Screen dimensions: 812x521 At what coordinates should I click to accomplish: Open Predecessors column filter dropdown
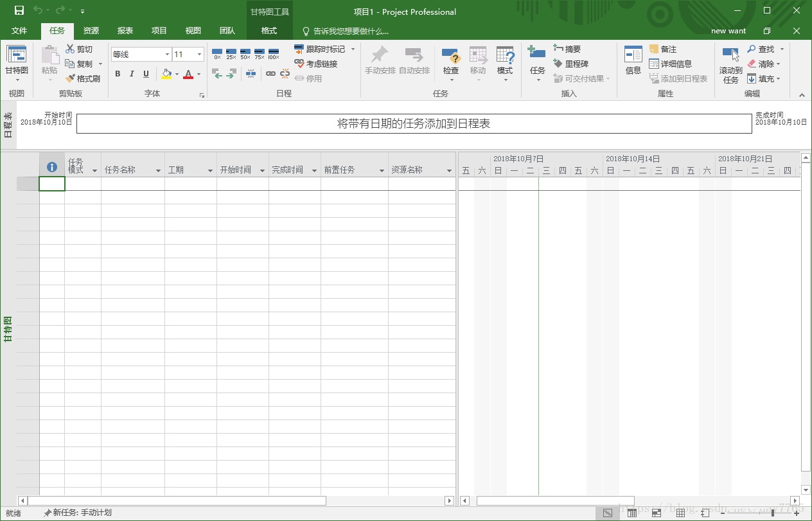(382, 170)
